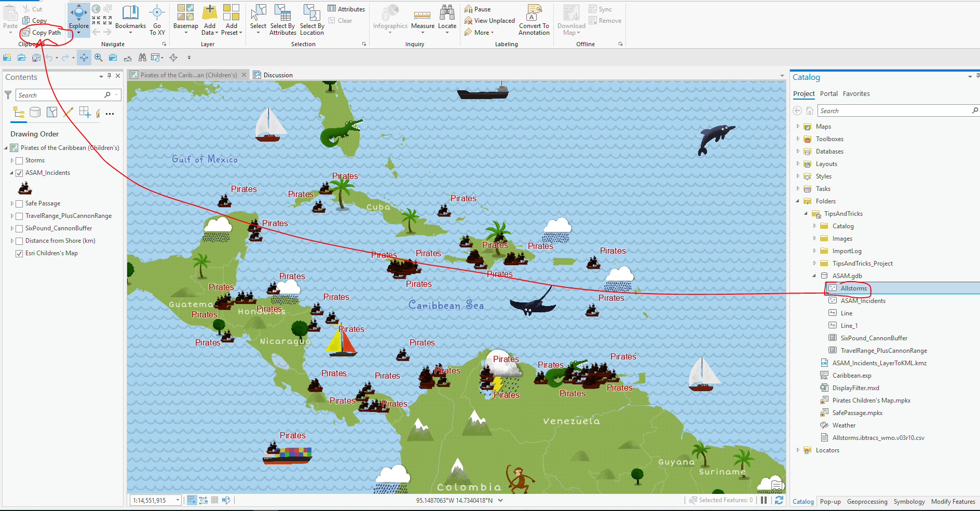This screenshot has height=511, width=980.
Task: Show the SixPound_CannonBuffer layer in Contents
Action: 19,229
